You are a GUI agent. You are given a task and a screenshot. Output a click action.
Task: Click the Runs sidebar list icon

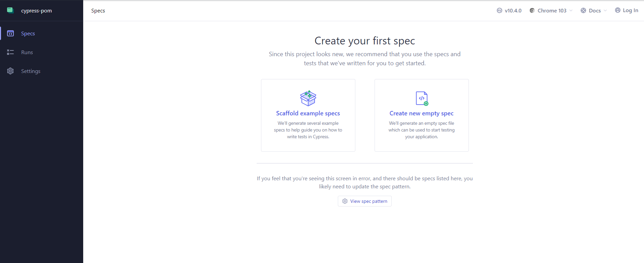pos(10,52)
